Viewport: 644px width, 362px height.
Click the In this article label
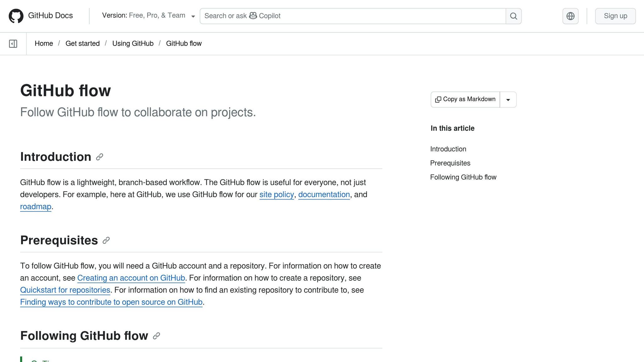point(452,128)
